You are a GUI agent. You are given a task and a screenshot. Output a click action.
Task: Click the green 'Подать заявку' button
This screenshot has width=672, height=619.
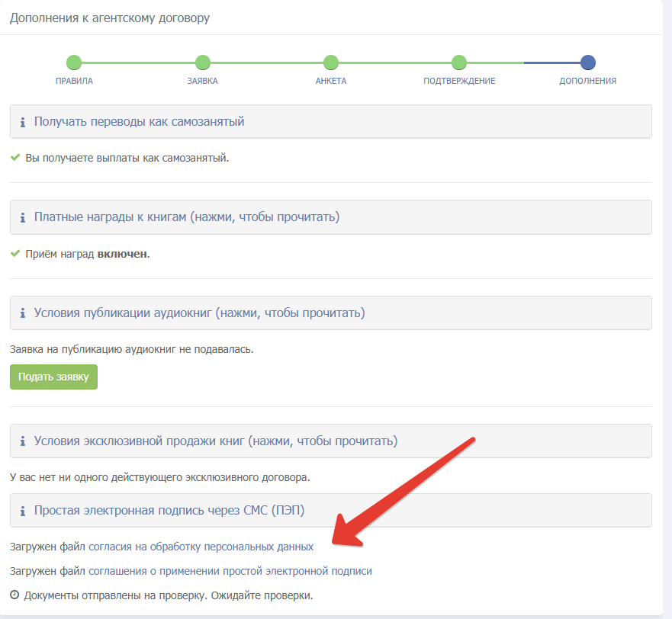tap(53, 377)
